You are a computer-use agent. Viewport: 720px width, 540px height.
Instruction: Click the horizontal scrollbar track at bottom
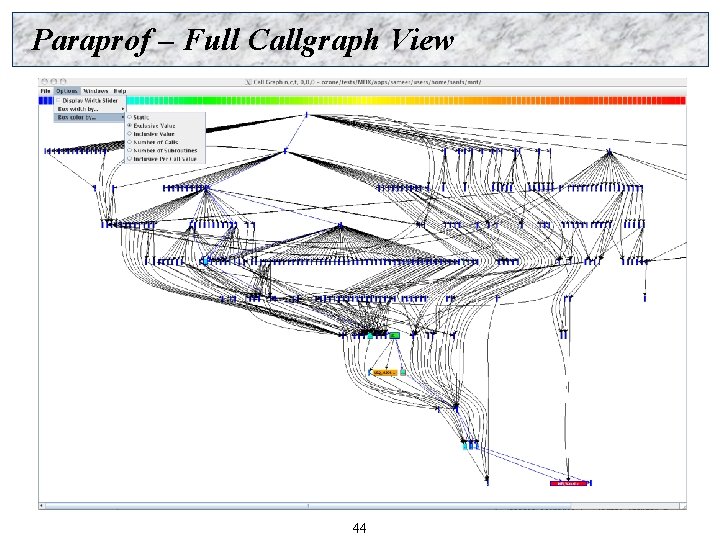pyautogui.click(x=363, y=506)
